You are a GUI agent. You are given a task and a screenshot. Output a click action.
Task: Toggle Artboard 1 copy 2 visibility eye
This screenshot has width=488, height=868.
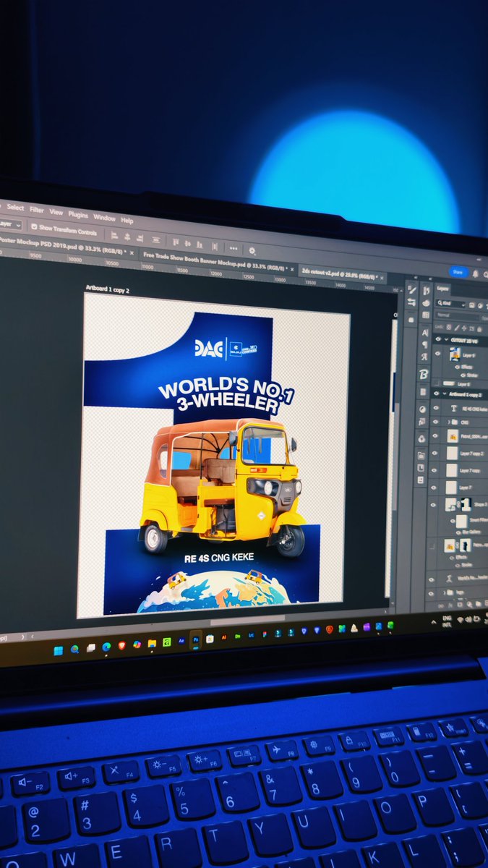pos(436,393)
